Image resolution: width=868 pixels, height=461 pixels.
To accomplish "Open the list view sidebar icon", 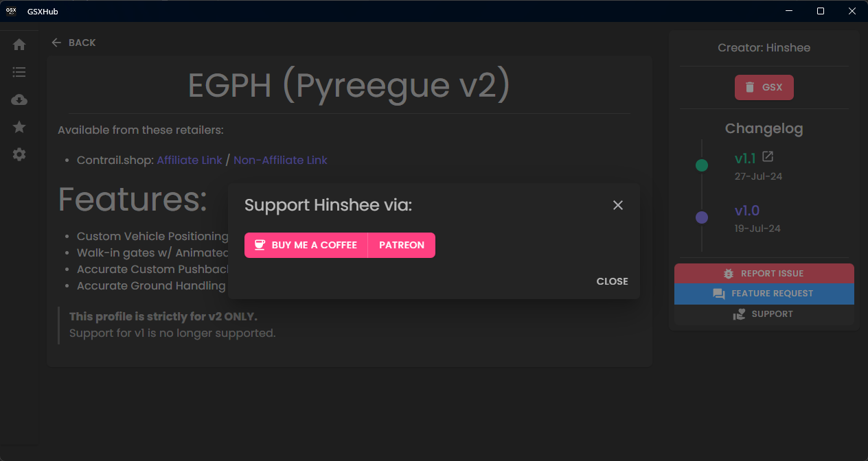I will tap(19, 72).
